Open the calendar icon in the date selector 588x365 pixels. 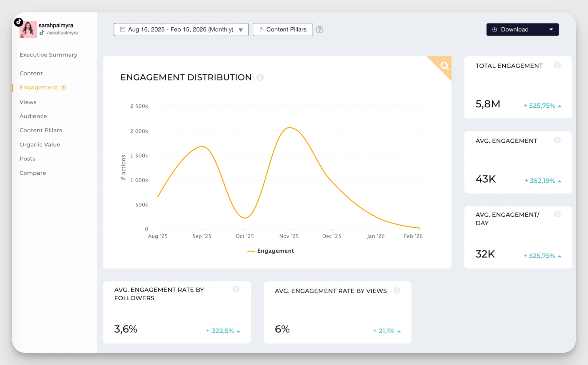[123, 29]
